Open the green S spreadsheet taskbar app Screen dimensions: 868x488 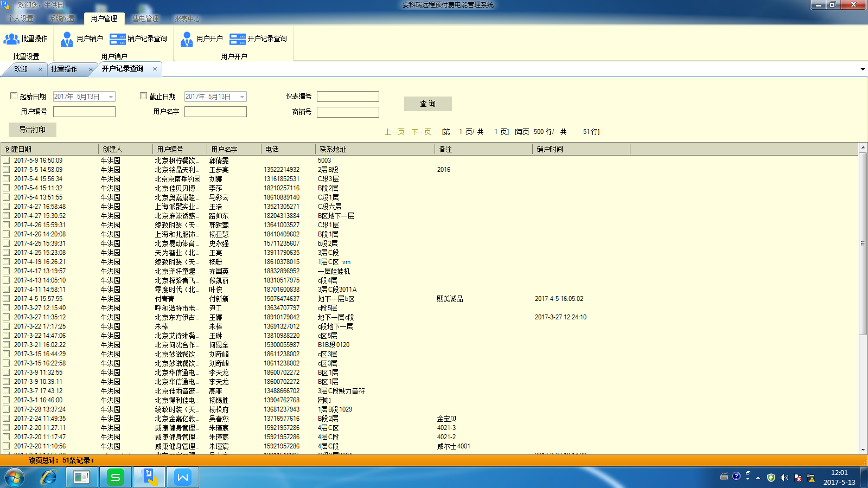[116, 478]
